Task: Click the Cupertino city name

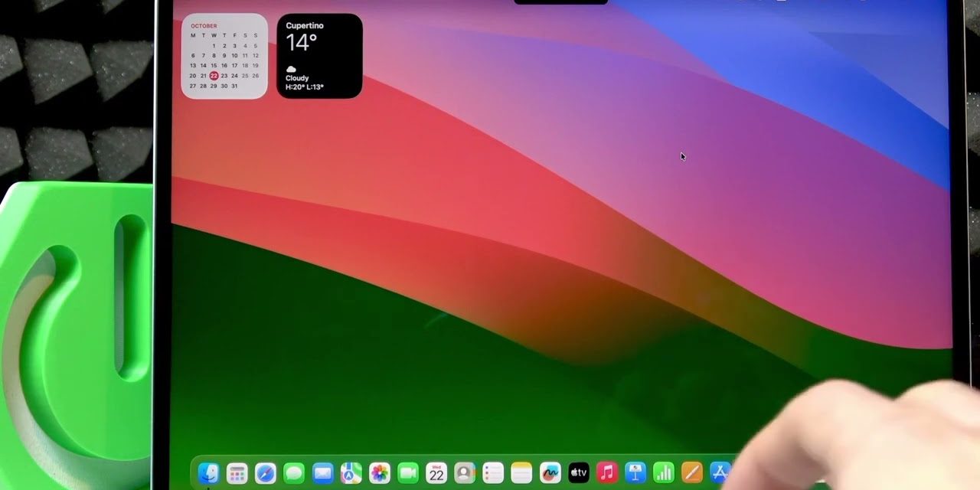Action: [x=305, y=26]
